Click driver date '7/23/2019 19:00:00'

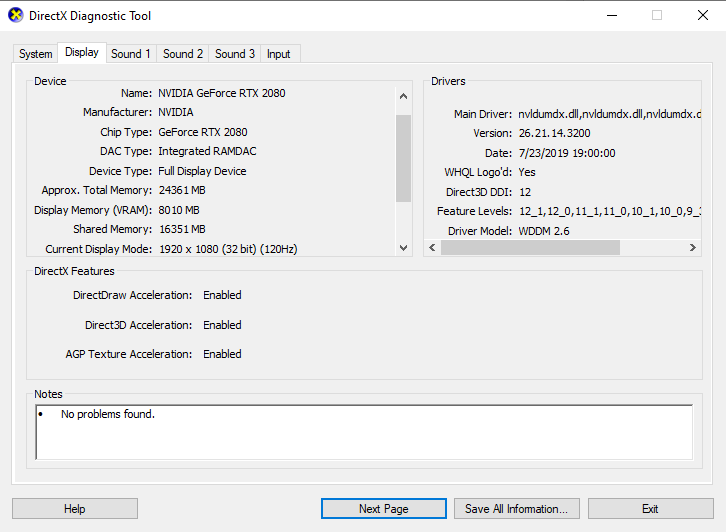pos(567,153)
